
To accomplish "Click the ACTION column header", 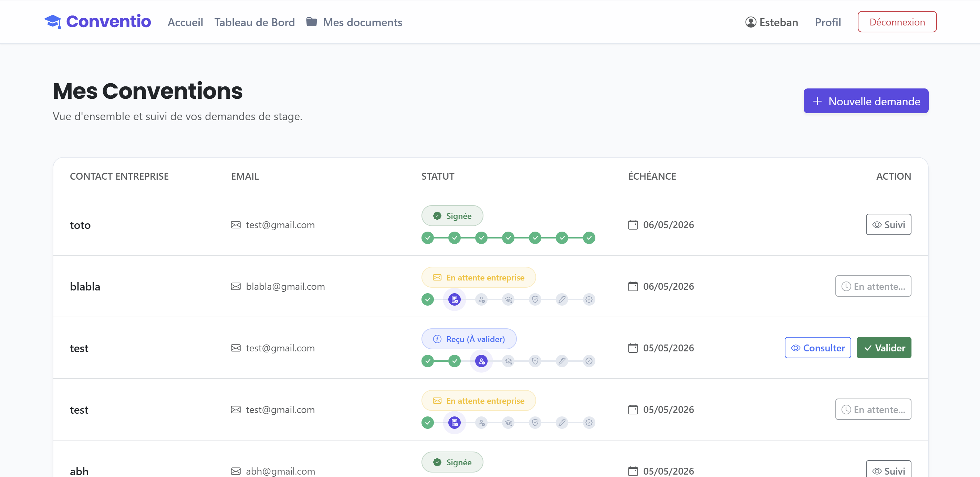I will [x=894, y=176].
